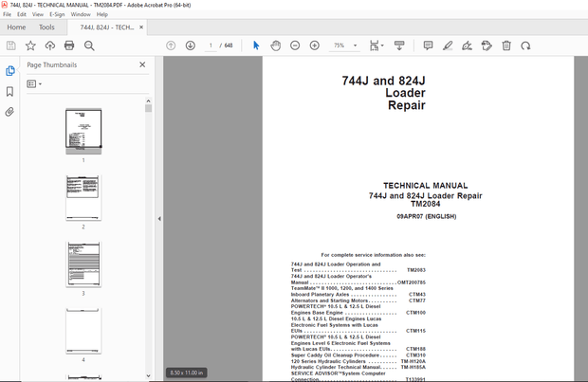Viewport: 588px width, 382px height.
Task: Close the Page Thumbnails panel
Action: coord(142,64)
